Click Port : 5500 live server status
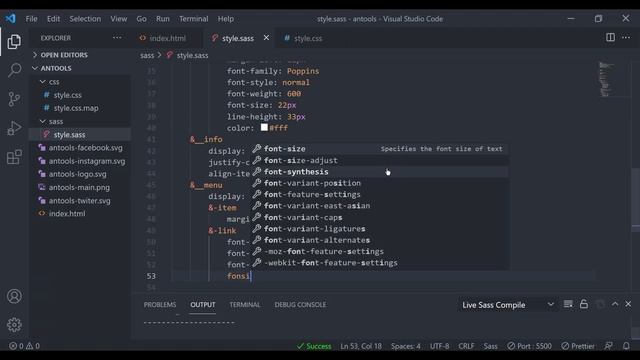This screenshot has height=360, width=640. coord(529,346)
